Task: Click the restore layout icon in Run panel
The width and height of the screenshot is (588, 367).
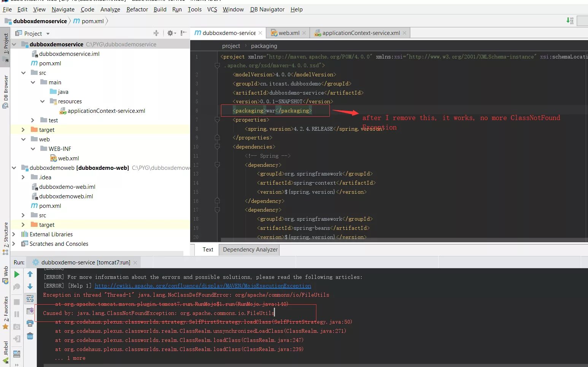Action: coord(17,354)
